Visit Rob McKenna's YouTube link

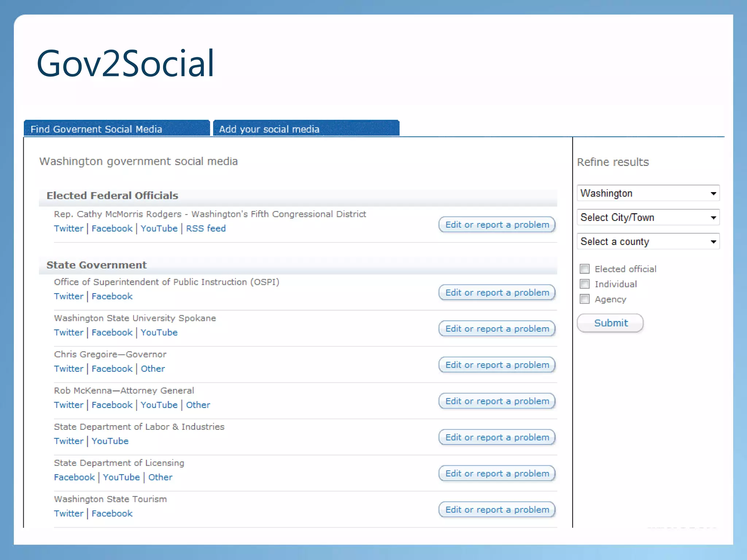pos(159,405)
